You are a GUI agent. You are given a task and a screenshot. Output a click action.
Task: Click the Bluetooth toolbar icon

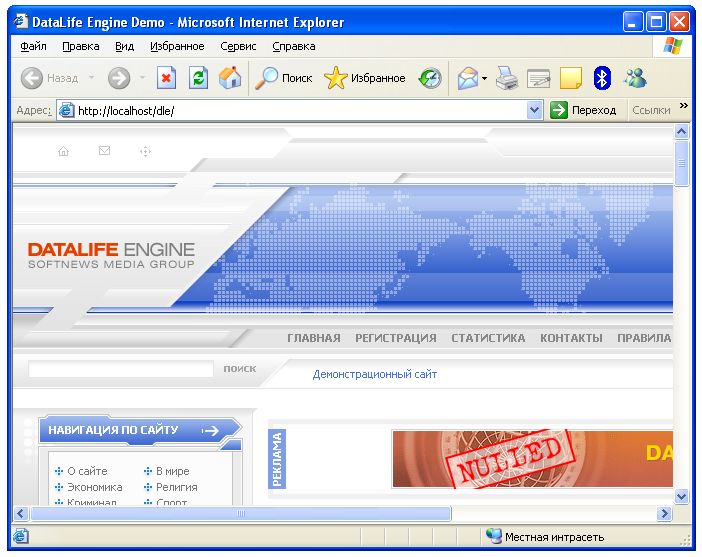pos(602,78)
